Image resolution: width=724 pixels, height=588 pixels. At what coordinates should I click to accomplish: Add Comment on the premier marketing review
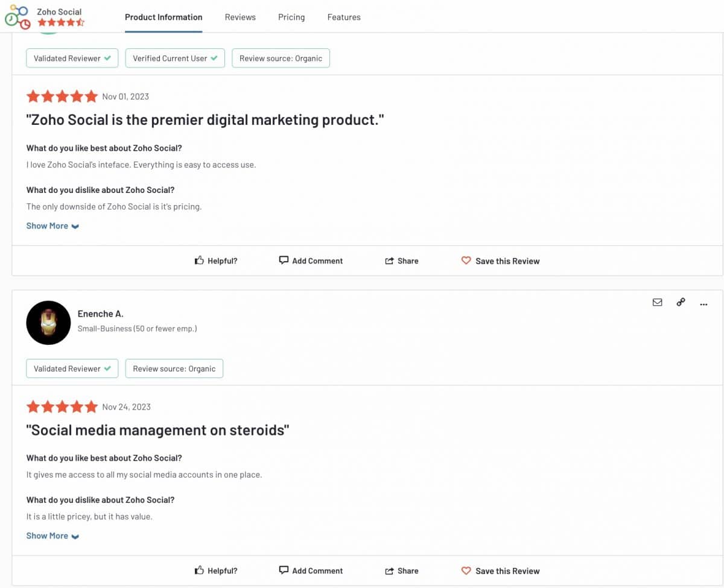coord(311,261)
